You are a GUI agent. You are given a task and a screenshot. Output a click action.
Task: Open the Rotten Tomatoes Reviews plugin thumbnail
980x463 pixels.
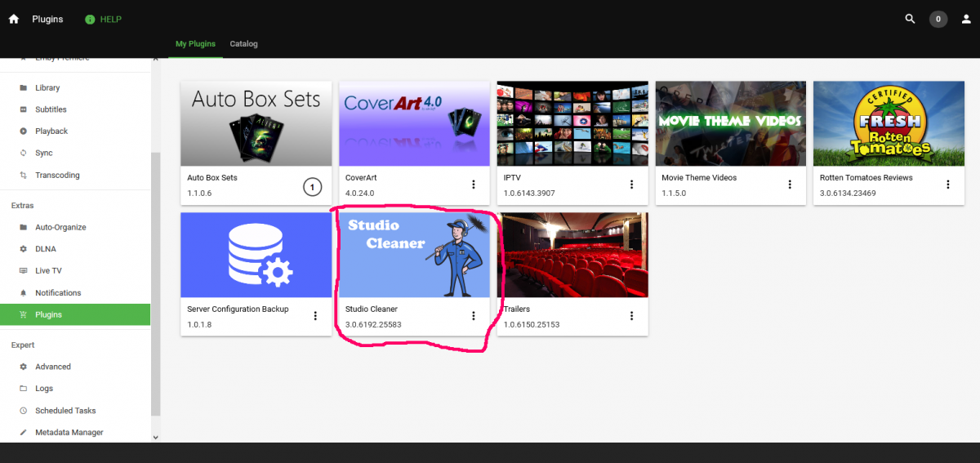coord(889,123)
